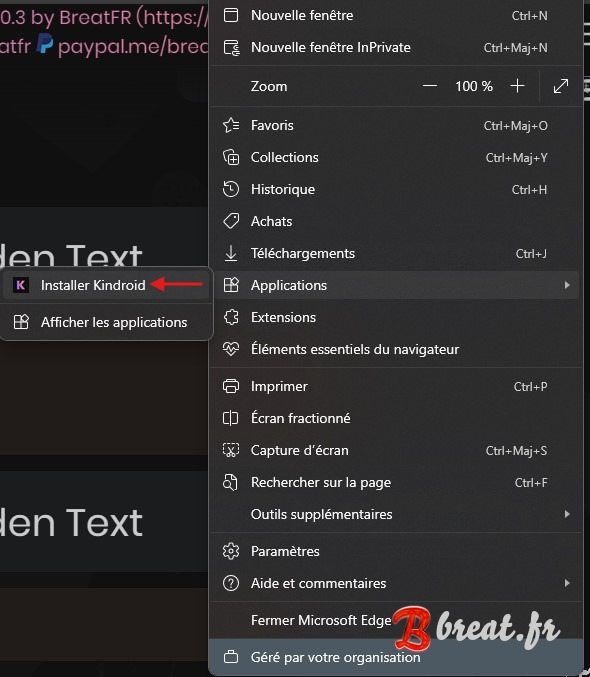
Task: Open Outils supplémentaires menu entry
Action: click(395, 514)
